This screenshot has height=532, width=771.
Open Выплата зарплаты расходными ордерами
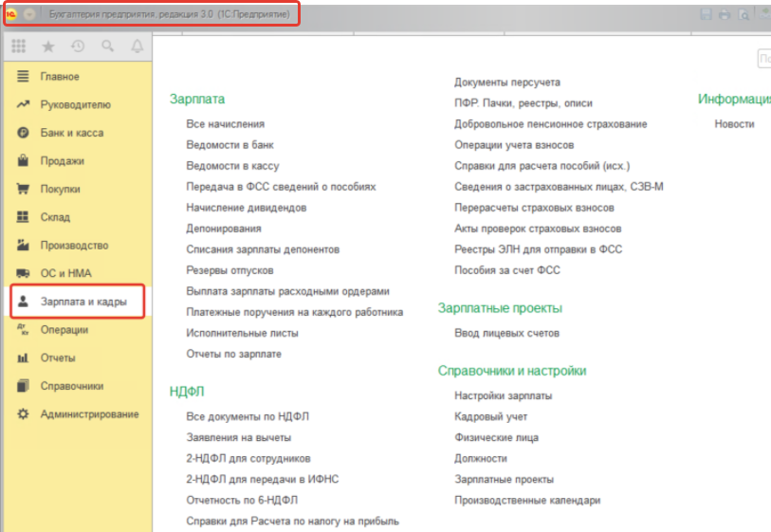[287, 291]
